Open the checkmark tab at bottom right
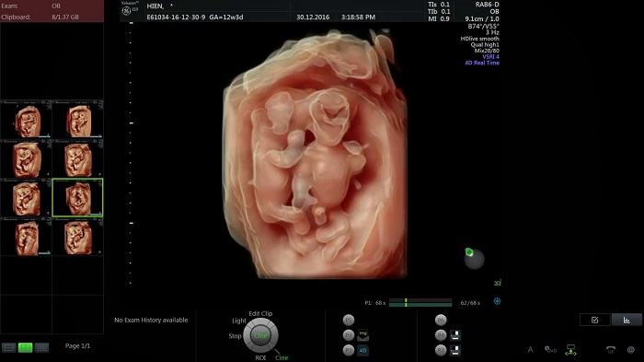 click(x=594, y=320)
